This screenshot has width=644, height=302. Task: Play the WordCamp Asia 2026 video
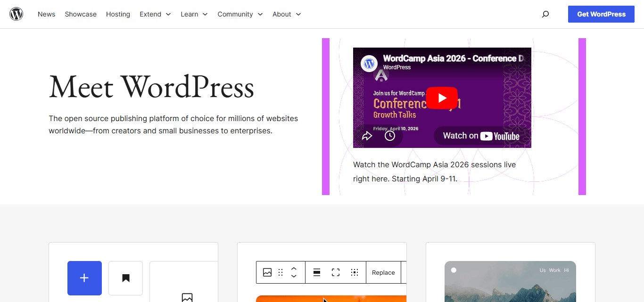442,98
